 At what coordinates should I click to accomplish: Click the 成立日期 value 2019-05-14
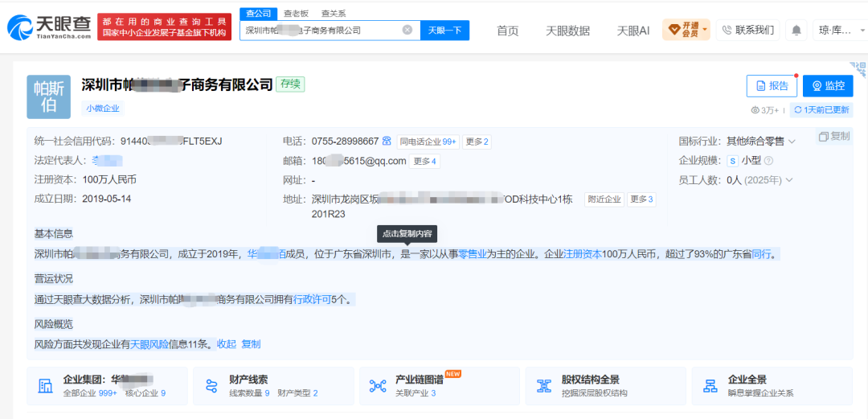[106, 199]
